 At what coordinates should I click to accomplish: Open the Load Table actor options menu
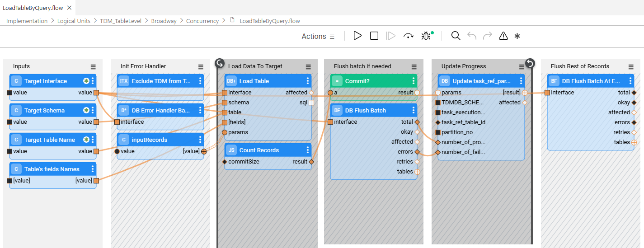308,81
